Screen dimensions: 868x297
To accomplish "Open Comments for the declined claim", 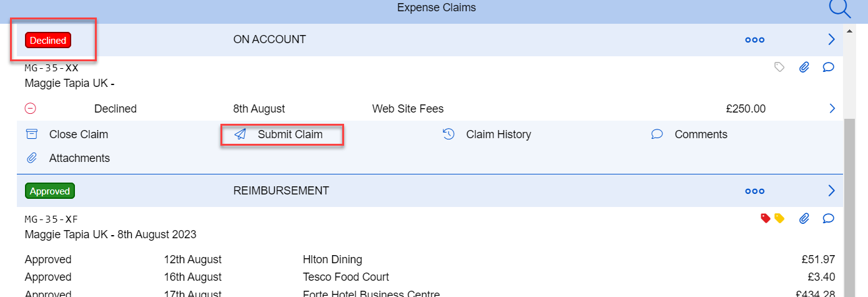I will click(x=701, y=134).
